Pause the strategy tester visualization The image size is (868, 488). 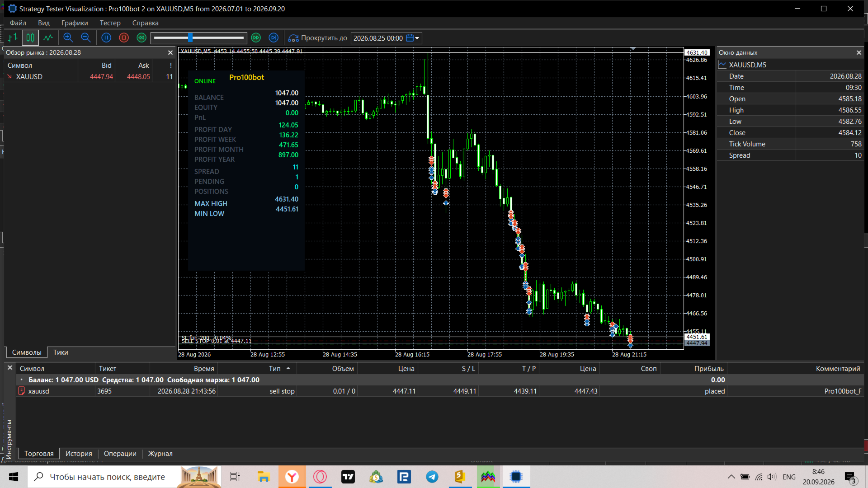pyautogui.click(x=106, y=38)
